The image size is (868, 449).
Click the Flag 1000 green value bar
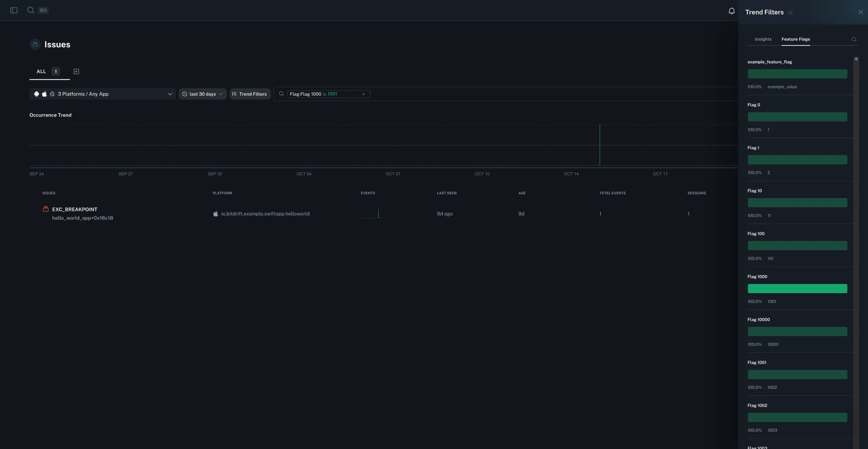(797, 289)
